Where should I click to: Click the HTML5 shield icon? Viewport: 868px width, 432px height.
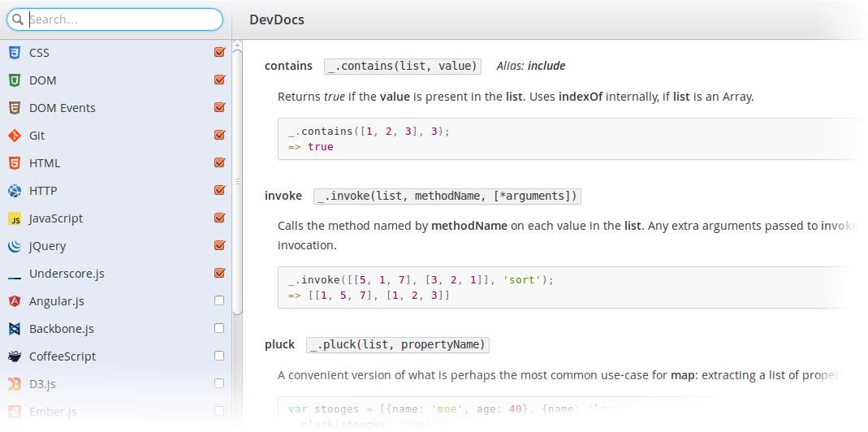tap(14, 163)
